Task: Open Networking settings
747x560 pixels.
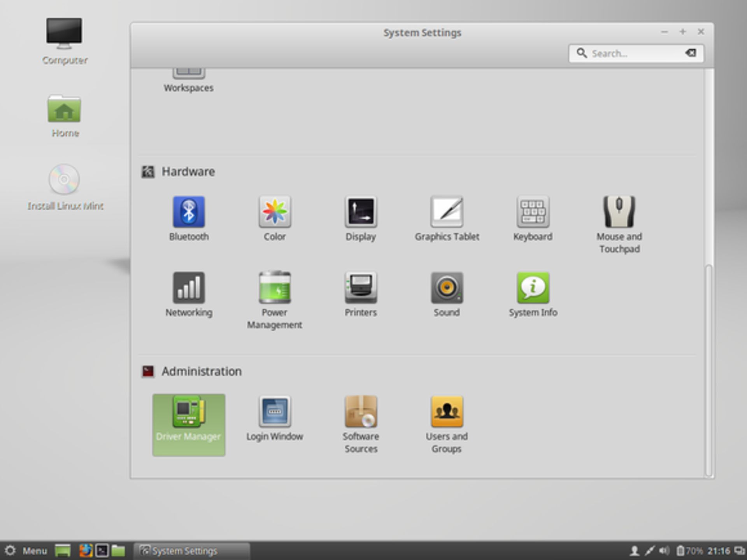Action: tap(189, 294)
